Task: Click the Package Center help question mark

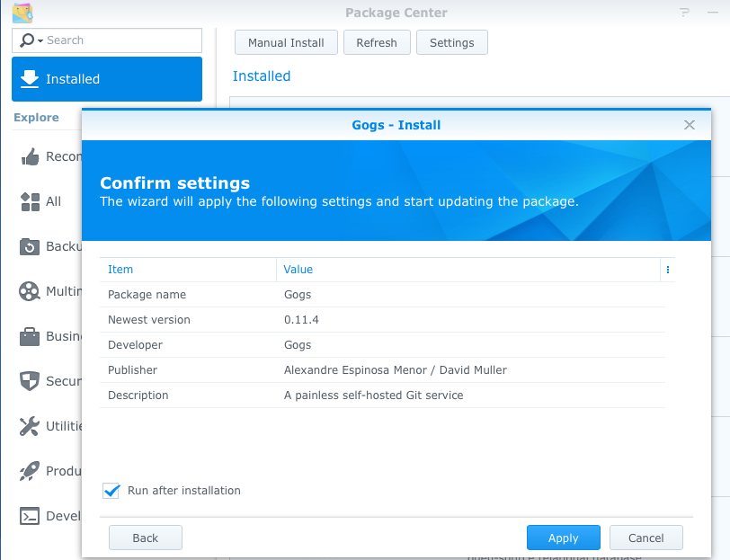Action: coord(684,12)
